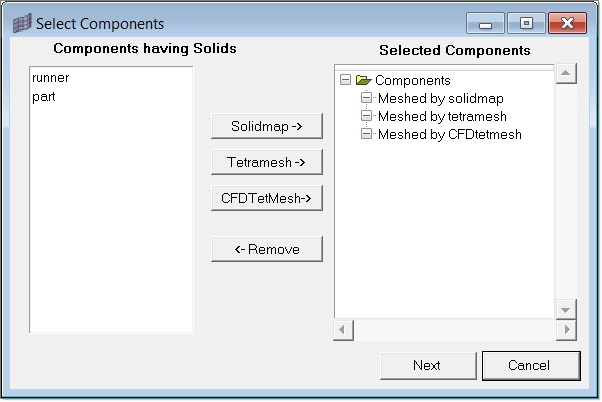Select the 'Meshed by tetramesh' tree item
This screenshot has height=402, width=602.
(442, 116)
